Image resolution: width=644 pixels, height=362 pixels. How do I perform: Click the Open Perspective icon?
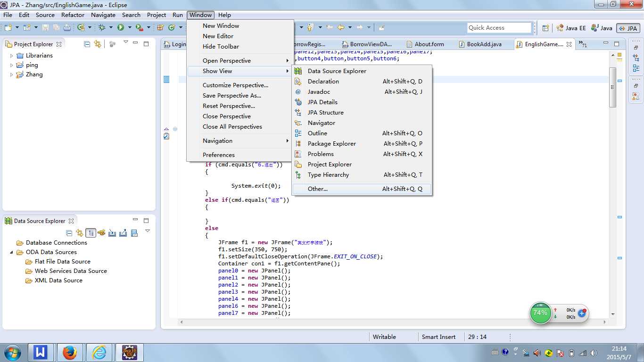(x=545, y=28)
